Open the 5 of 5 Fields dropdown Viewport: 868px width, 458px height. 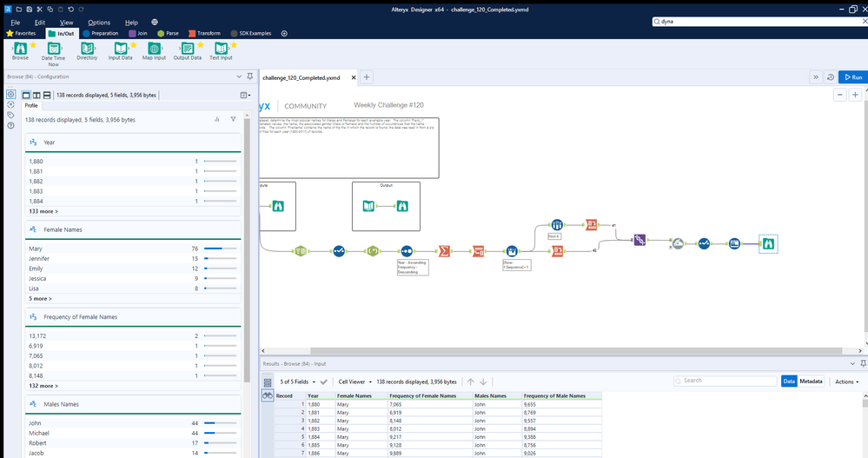(298, 382)
